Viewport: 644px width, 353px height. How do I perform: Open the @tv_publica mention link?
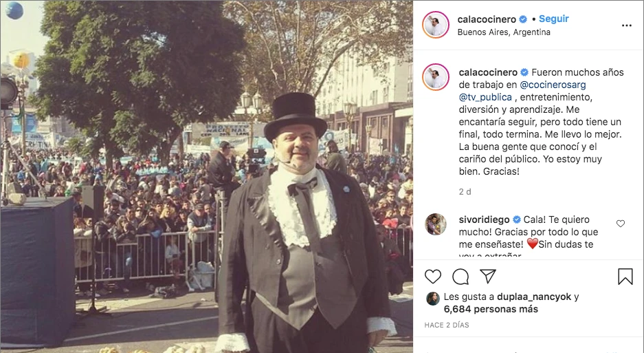[x=485, y=97]
